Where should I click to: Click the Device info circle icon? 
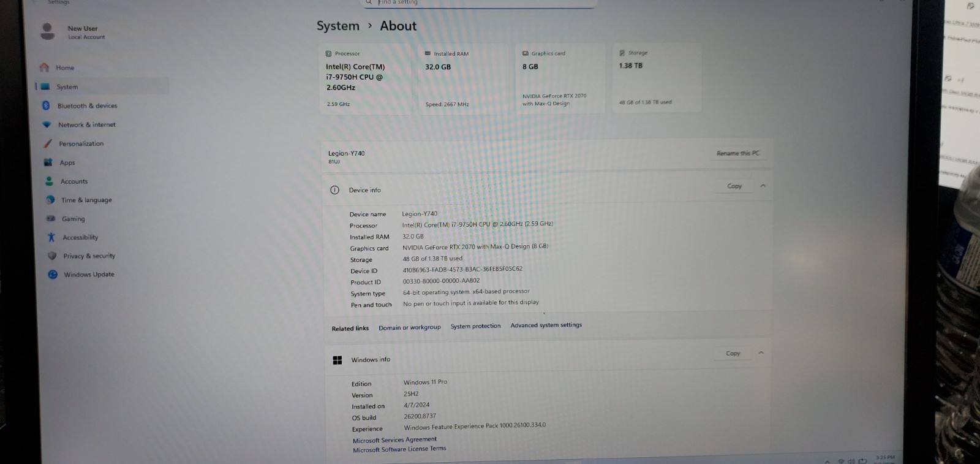[x=335, y=190]
